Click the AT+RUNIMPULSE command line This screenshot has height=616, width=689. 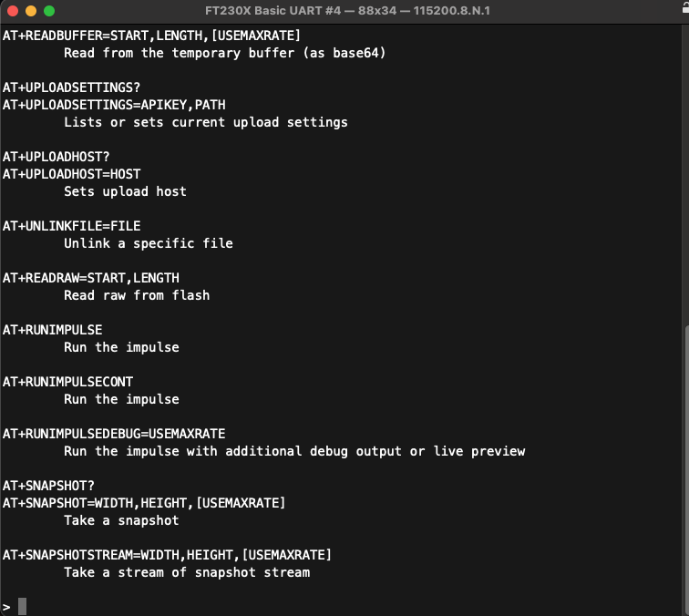click(52, 330)
